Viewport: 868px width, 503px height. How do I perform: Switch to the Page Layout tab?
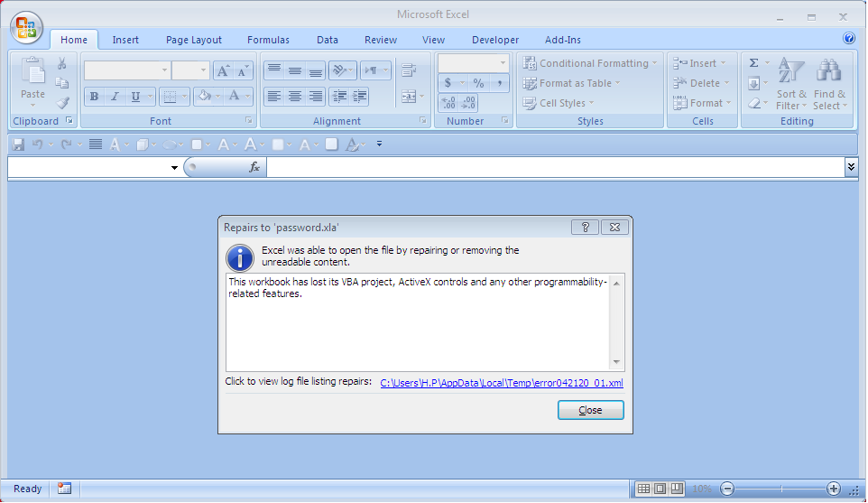click(194, 40)
